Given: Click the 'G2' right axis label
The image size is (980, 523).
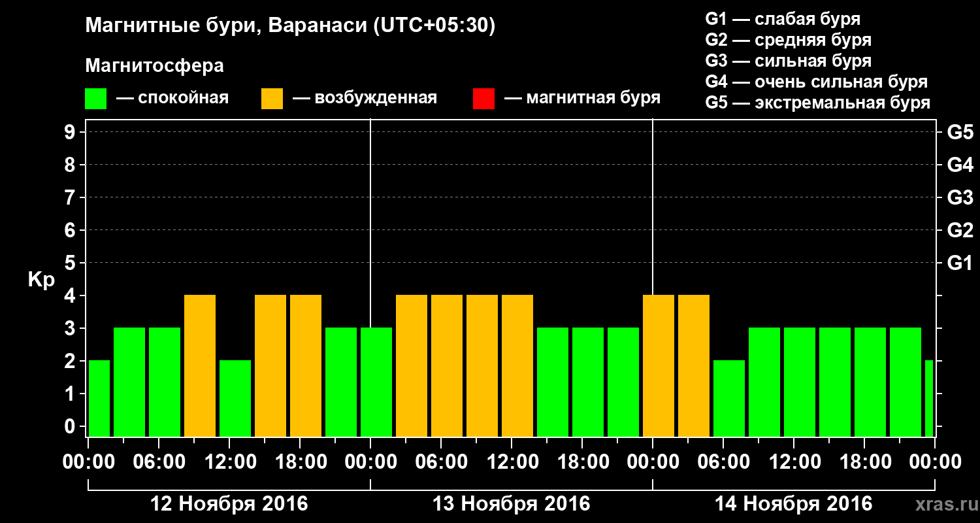Looking at the screenshot, I should [x=960, y=230].
